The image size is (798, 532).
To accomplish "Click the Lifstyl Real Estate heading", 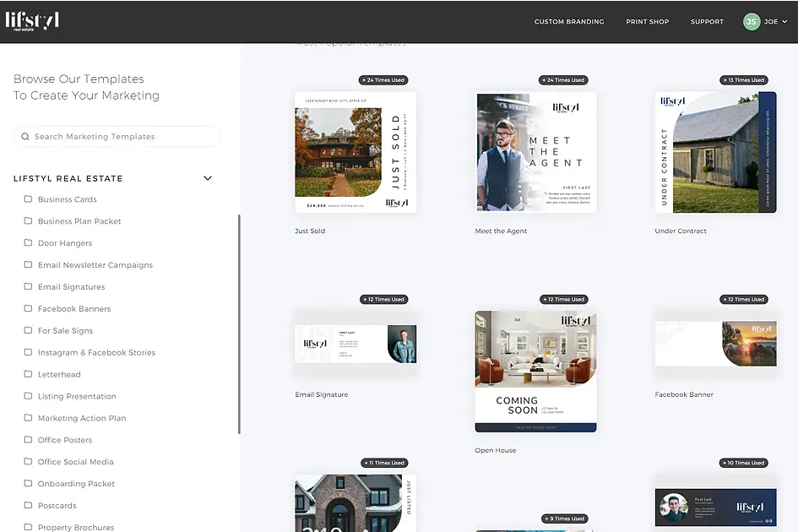I will (x=68, y=179).
